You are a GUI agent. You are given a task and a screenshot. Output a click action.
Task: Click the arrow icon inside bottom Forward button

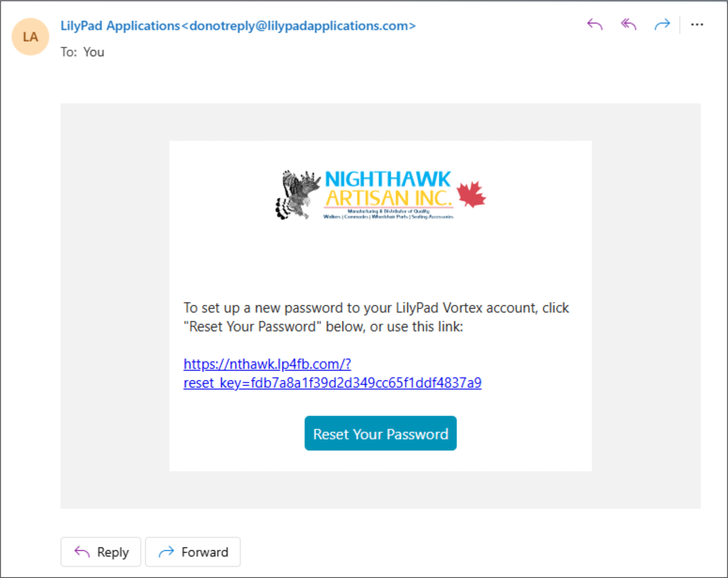[x=166, y=552]
